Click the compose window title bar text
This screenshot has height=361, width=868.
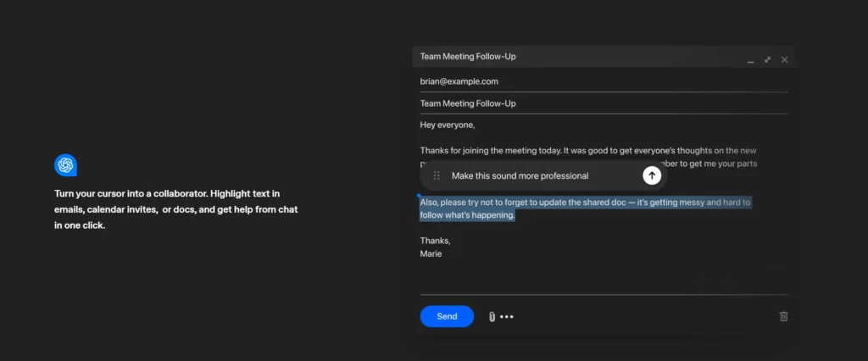click(468, 57)
